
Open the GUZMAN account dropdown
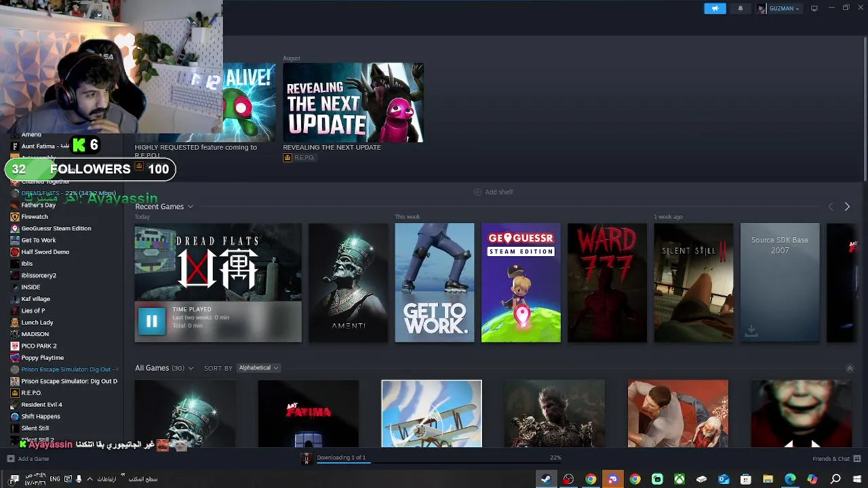783,8
